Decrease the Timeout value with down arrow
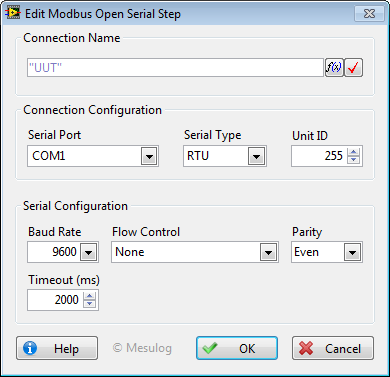Screen dimensions: 390x377 [x=89, y=304]
